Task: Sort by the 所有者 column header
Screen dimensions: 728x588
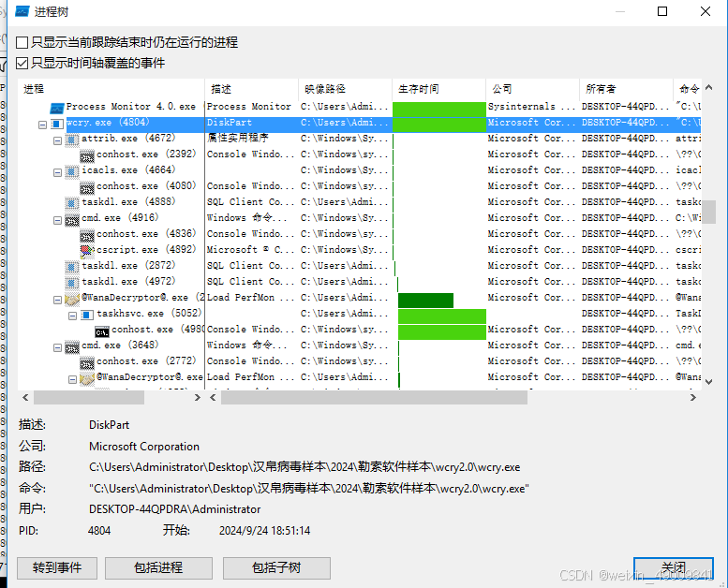Action: click(626, 89)
